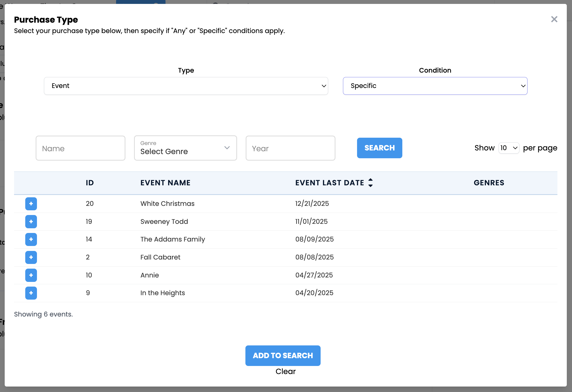Sort by Event Last Date arrows
The height and width of the screenshot is (392, 572).
[371, 183]
